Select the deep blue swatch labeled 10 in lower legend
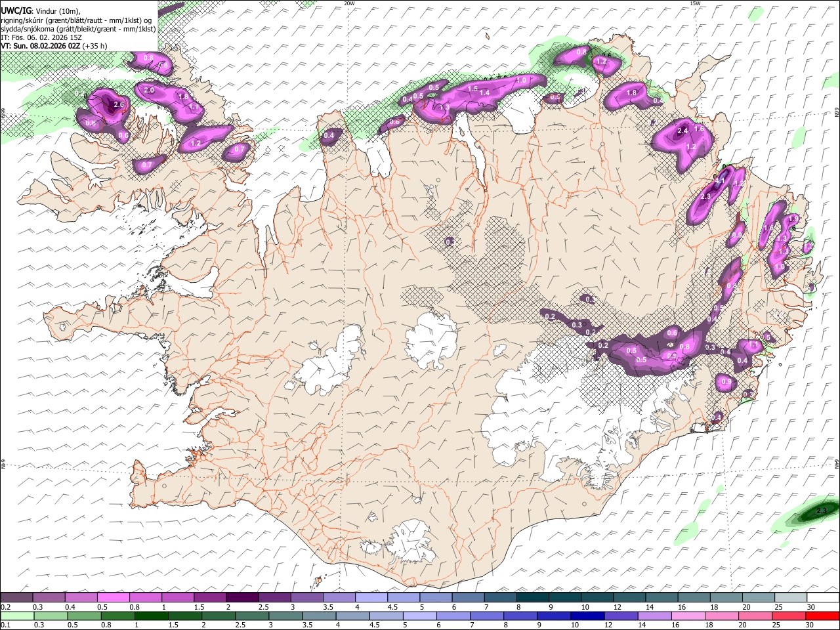Screen dimensions: 840x630 [x=587, y=616]
